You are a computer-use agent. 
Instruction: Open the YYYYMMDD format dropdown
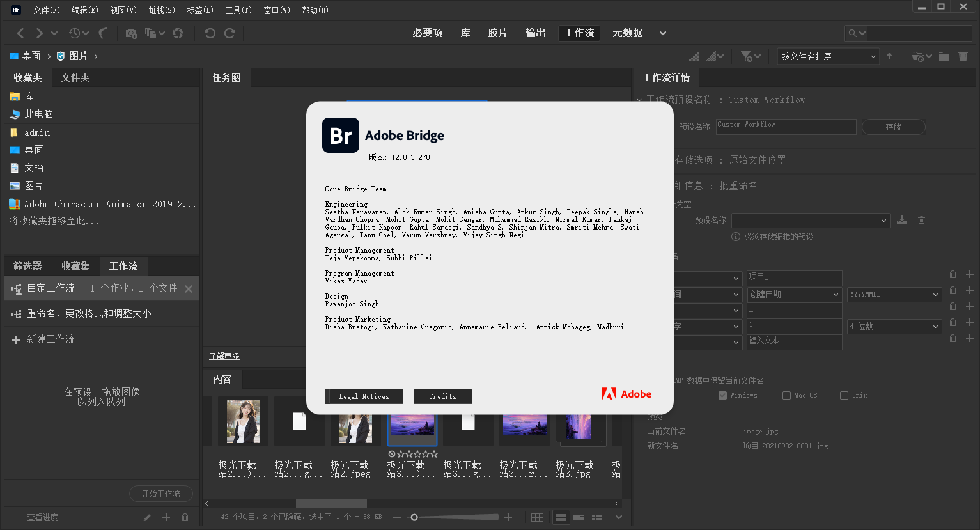point(894,294)
